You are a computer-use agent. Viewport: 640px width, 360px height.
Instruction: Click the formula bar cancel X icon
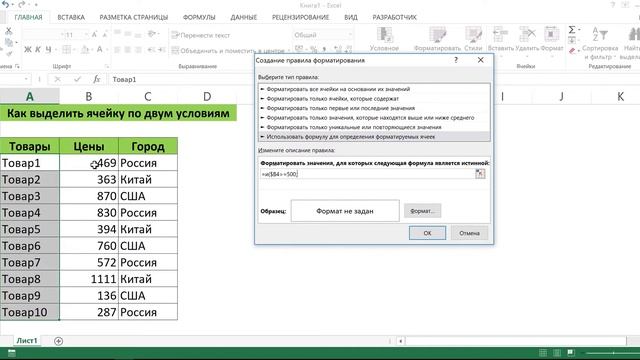pyautogui.click(x=58, y=79)
